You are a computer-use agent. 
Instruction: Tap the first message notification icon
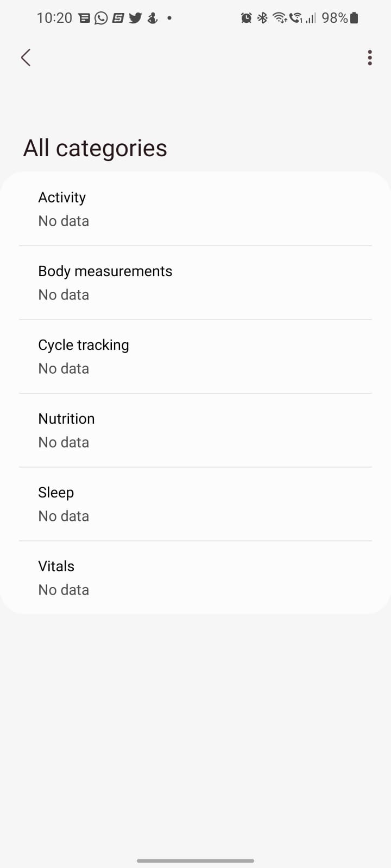pyautogui.click(x=84, y=18)
